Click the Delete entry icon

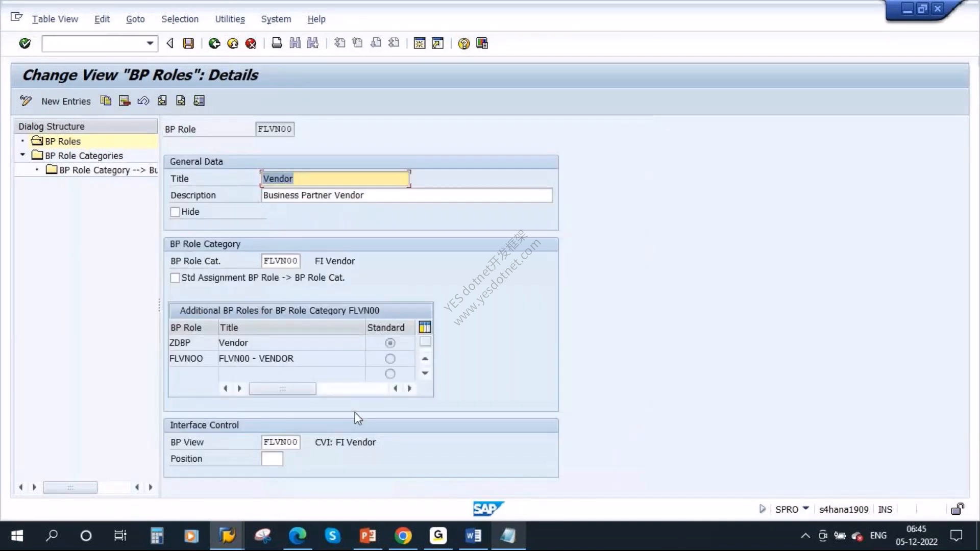(125, 101)
